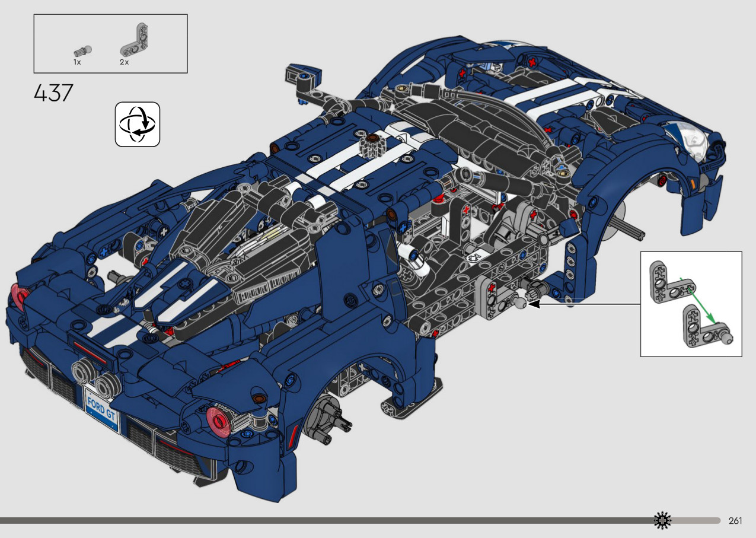This screenshot has width=756, height=538.
Task: Click the dark progress bar track
Action: pyautogui.click(x=326, y=521)
